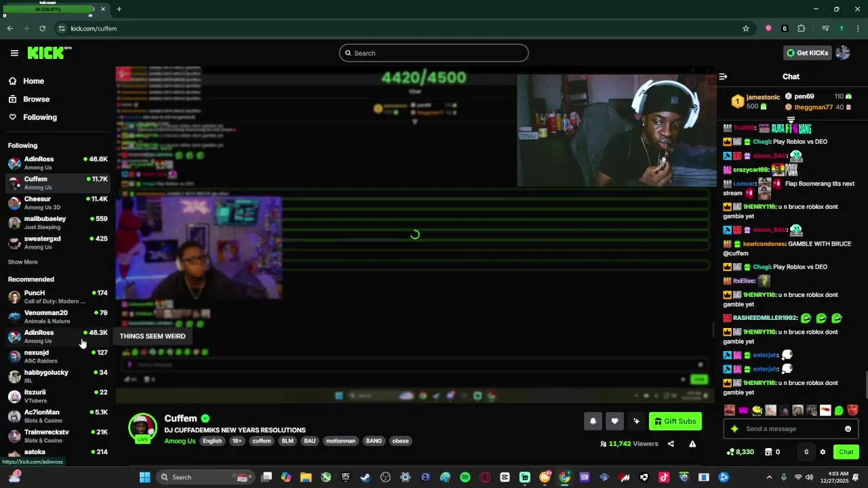Open the shop icon showing 0
868x488 pixels.
(772, 452)
